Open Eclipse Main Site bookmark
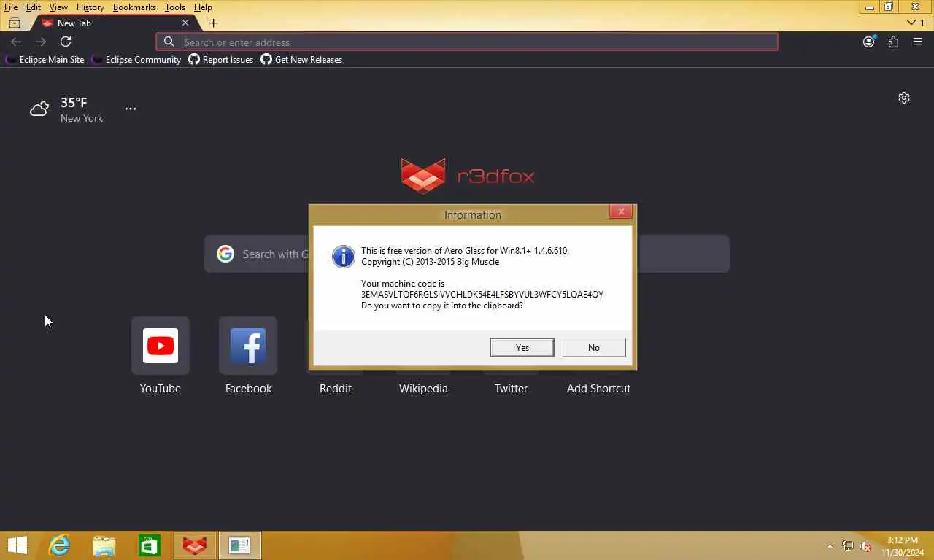Screen dimensions: 934x560 pos(45,60)
